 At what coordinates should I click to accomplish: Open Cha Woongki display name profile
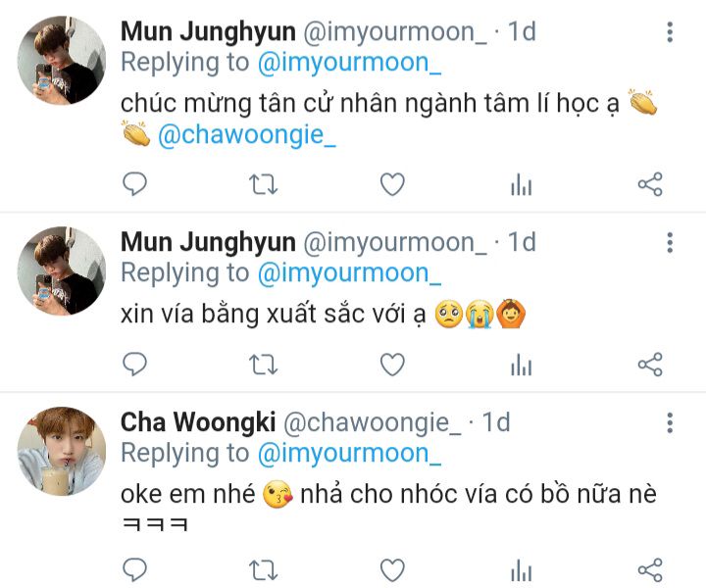point(198,422)
